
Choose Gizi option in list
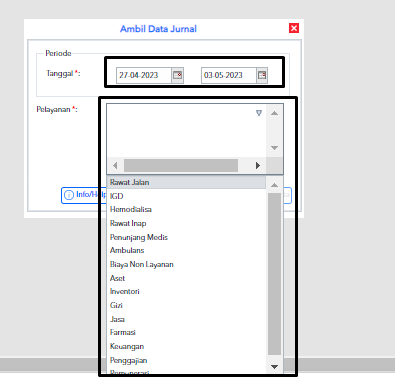(x=186, y=305)
